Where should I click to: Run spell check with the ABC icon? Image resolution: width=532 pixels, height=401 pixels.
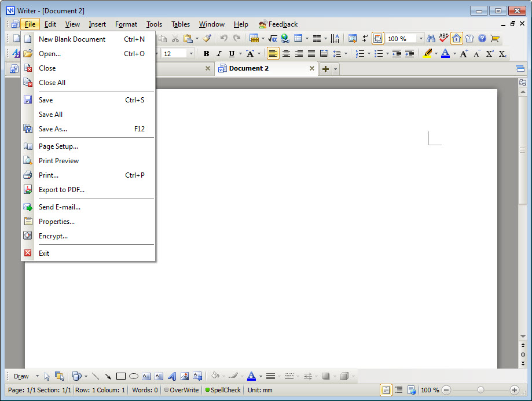(x=443, y=38)
